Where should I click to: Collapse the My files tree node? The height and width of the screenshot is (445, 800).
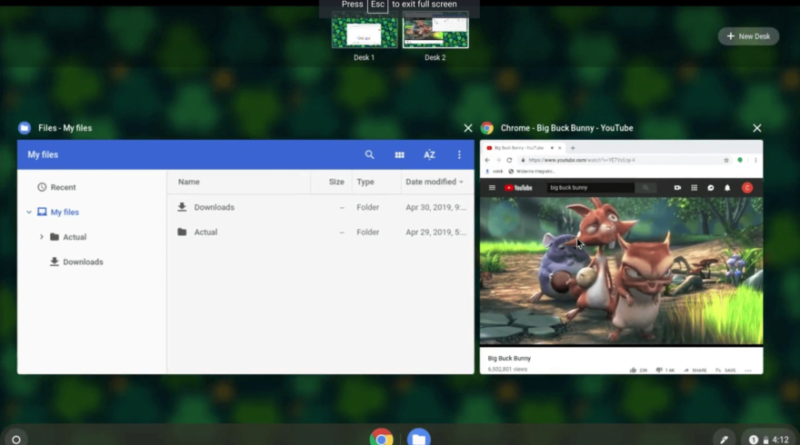click(29, 212)
